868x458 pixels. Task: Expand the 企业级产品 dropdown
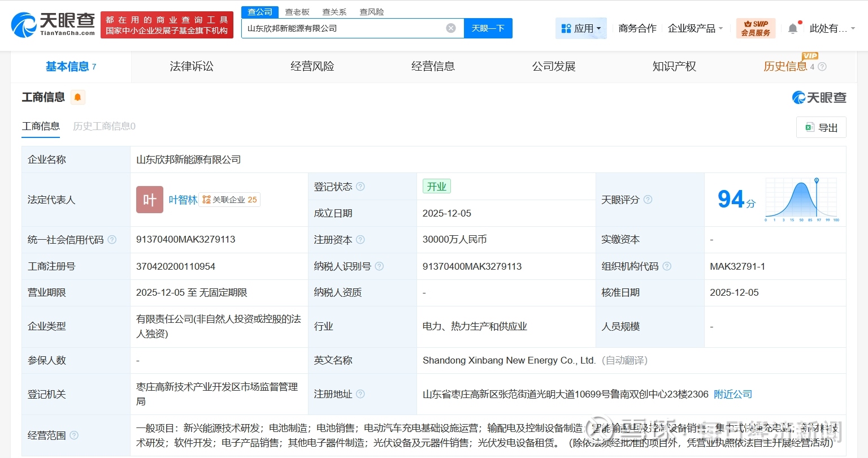tap(695, 28)
